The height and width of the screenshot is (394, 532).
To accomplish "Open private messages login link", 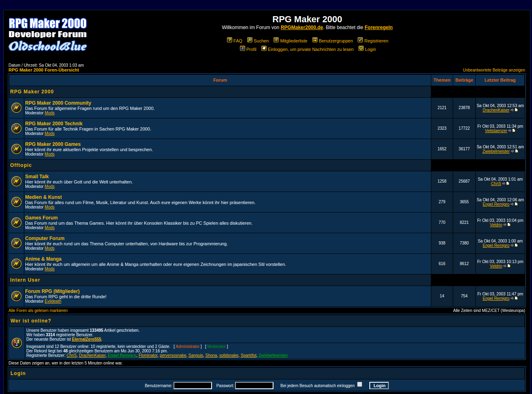I will point(310,49).
